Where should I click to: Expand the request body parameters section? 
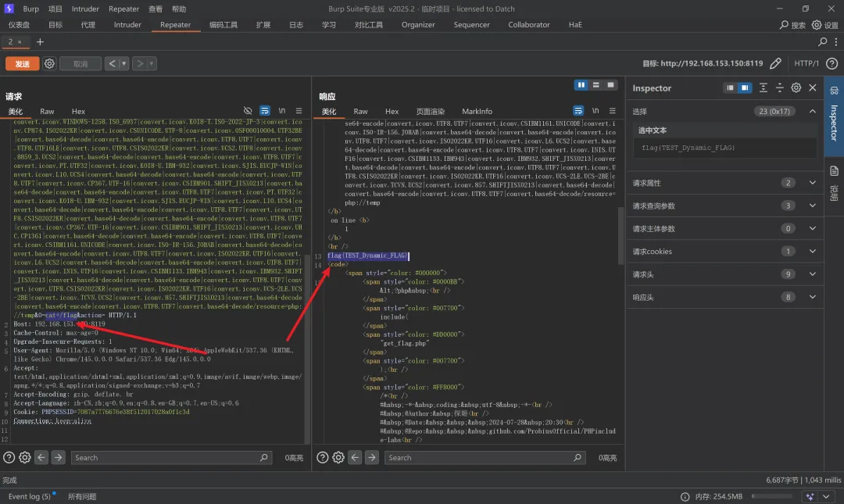tap(813, 228)
